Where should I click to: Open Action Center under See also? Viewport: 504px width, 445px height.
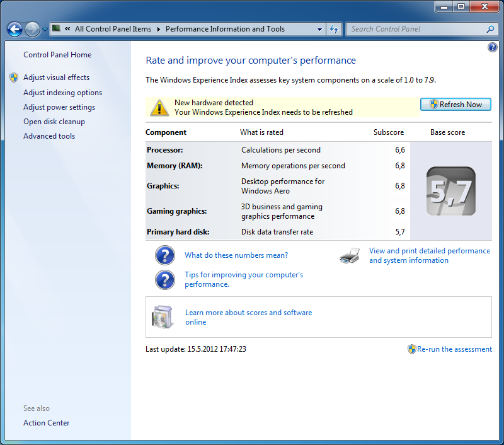(x=47, y=423)
